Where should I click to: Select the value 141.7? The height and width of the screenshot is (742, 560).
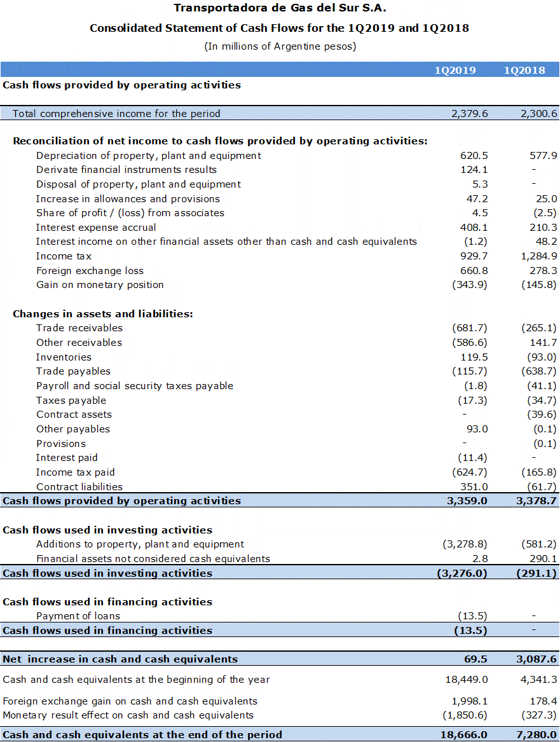543,343
